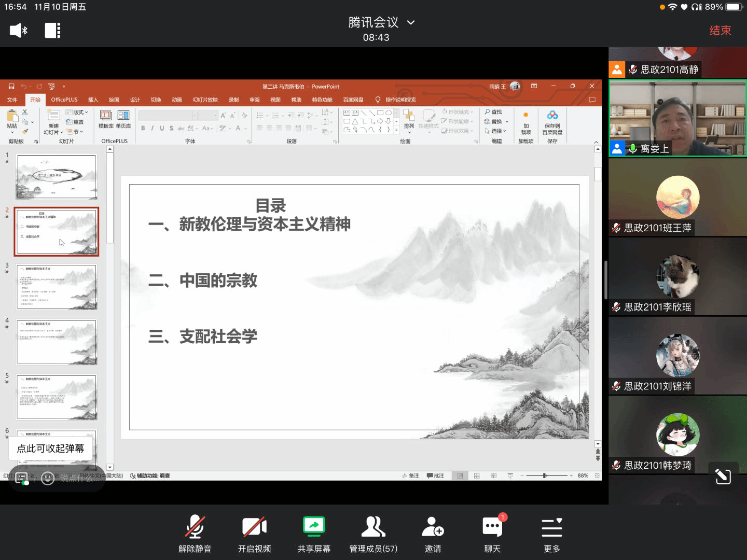
Task: Open 形状填充 Shape Fill color menu
Action: pyautogui.click(x=458, y=112)
